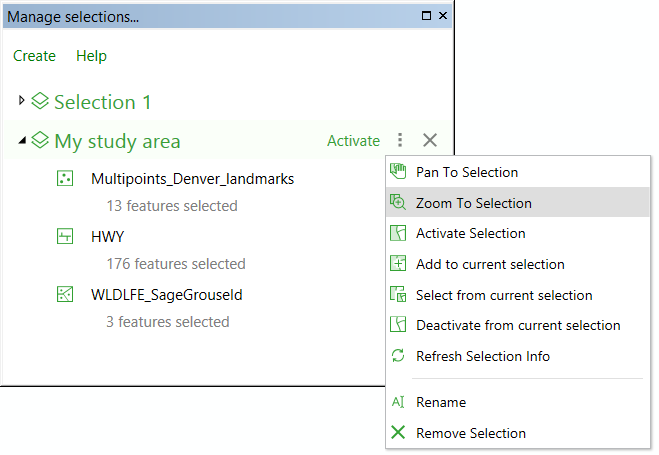Click the WLDLFE_SageGrouseld polygon layer icon
The image size is (659, 455).
(65, 295)
